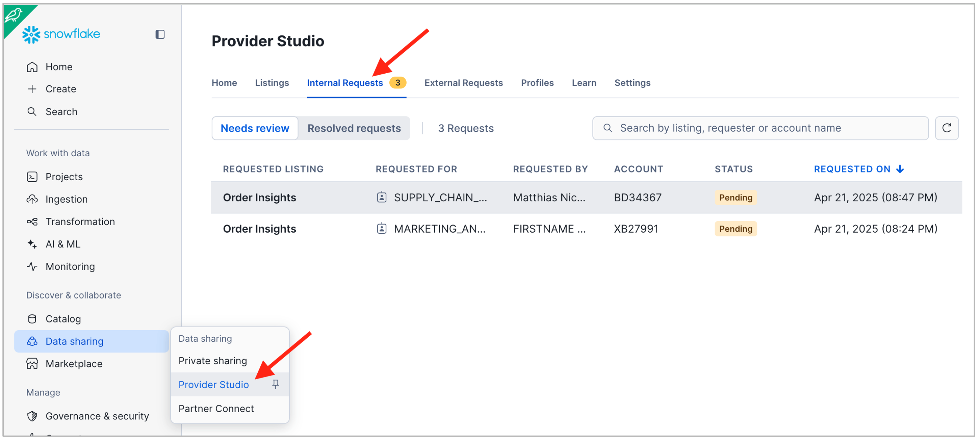
Task: Collapse the sidebar with the panel icon
Action: pos(160,34)
